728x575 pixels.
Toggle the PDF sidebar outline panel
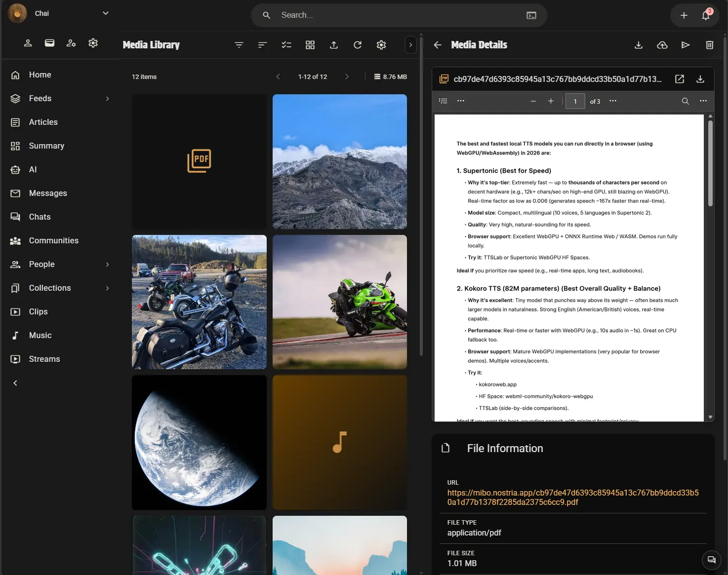(443, 101)
